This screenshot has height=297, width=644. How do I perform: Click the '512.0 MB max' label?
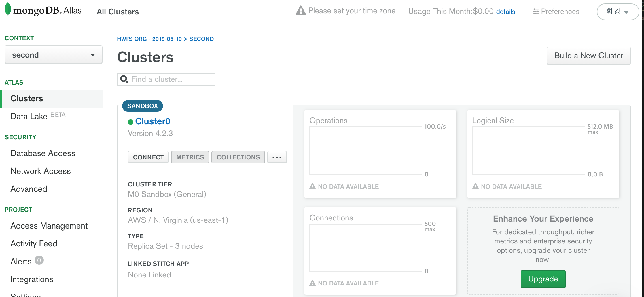(600, 129)
